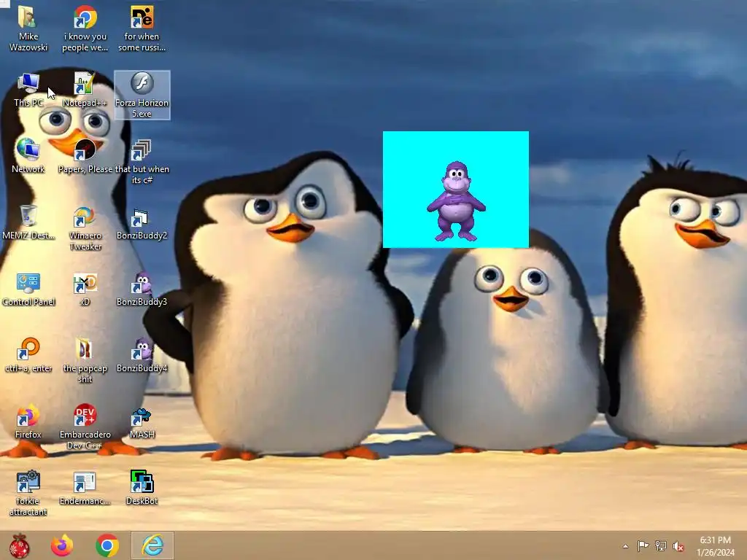Click the muted volume speaker icon
Screen dimensions: 747x560
678,546
